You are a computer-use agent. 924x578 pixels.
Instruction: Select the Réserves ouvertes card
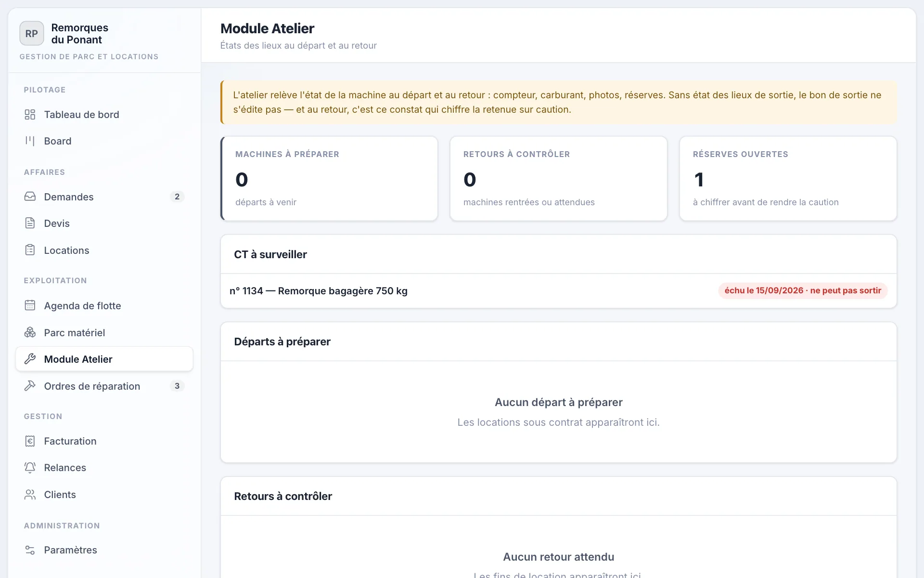pos(788,179)
